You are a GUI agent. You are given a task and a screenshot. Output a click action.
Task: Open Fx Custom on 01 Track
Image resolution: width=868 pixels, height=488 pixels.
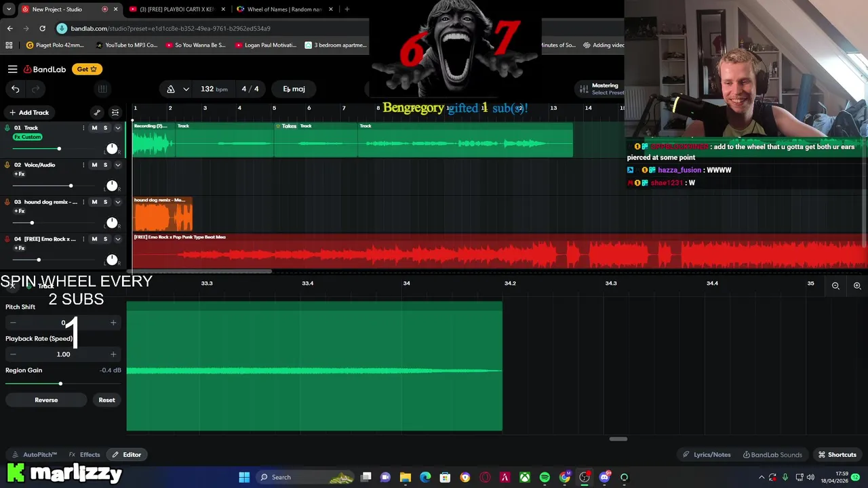(x=28, y=137)
